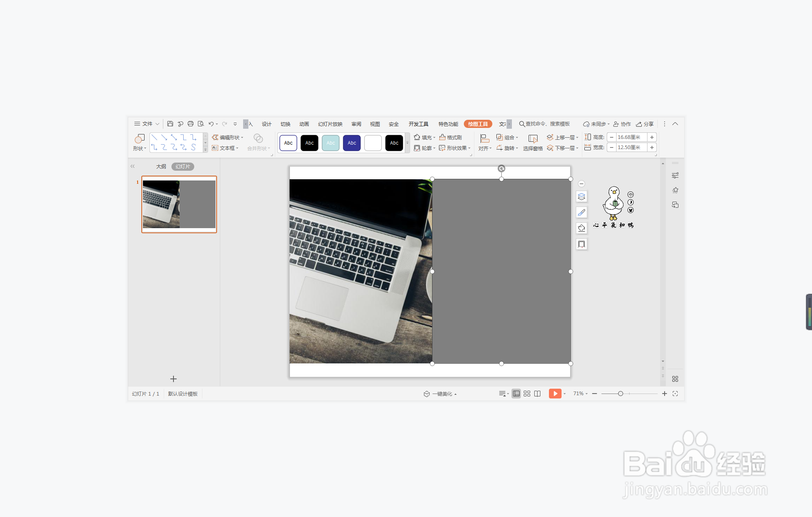Screen dimensions: 812x517
Task: Click the Print icon
Action: pos(190,124)
